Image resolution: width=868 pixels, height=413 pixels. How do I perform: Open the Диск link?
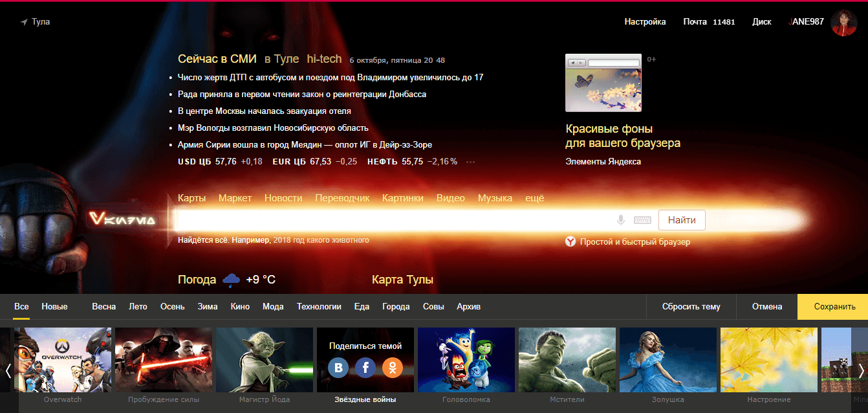[x=762, y=22]
